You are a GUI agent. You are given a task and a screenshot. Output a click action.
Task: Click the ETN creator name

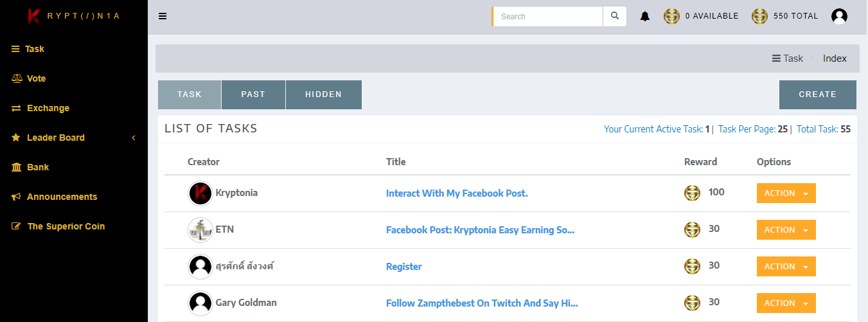pyautogui.click(x=225, y=229)
